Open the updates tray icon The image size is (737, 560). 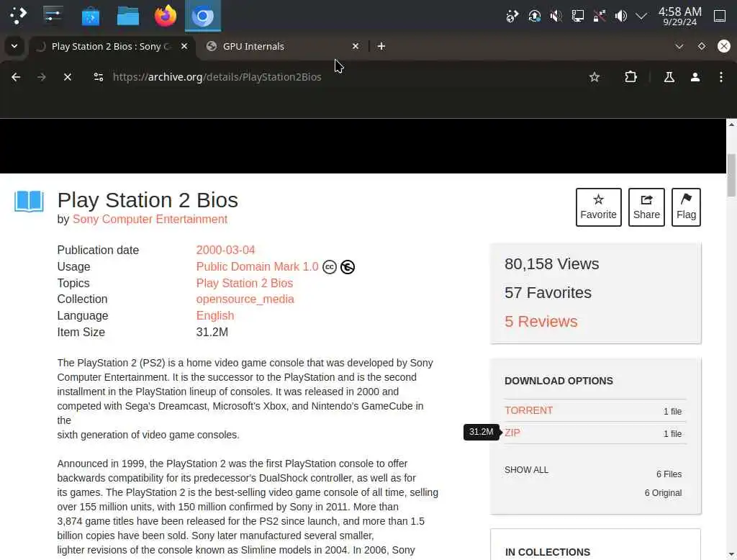pos(535,16)
